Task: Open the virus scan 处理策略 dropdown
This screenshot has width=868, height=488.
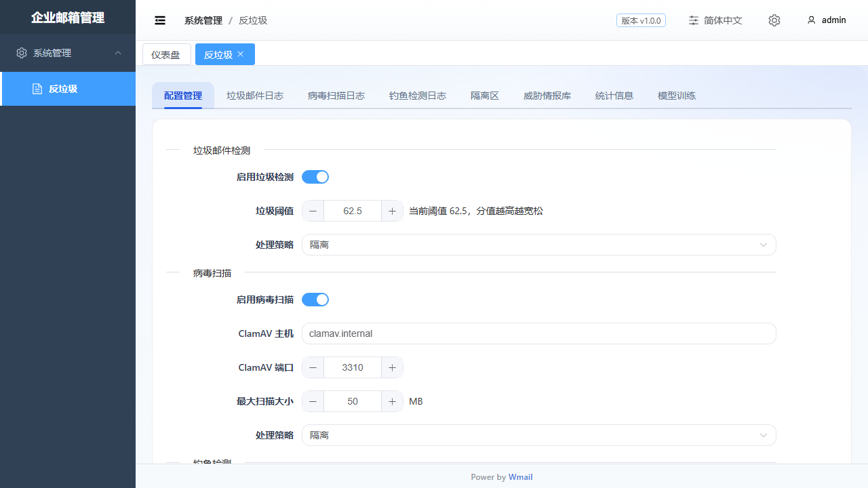Action: [539, 435]
